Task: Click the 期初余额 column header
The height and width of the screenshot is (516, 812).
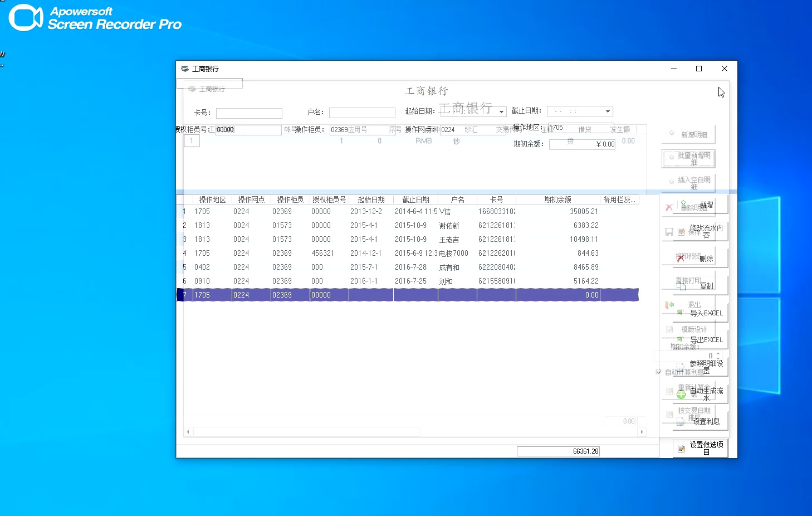Action: pos(558,199)
